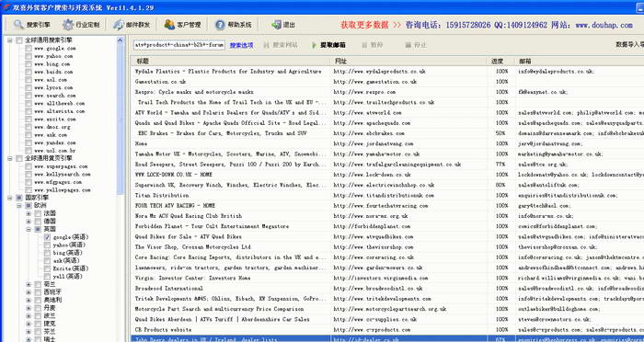Select the Excite(英语) tree item
644x342 pixels.
point(70,268)
